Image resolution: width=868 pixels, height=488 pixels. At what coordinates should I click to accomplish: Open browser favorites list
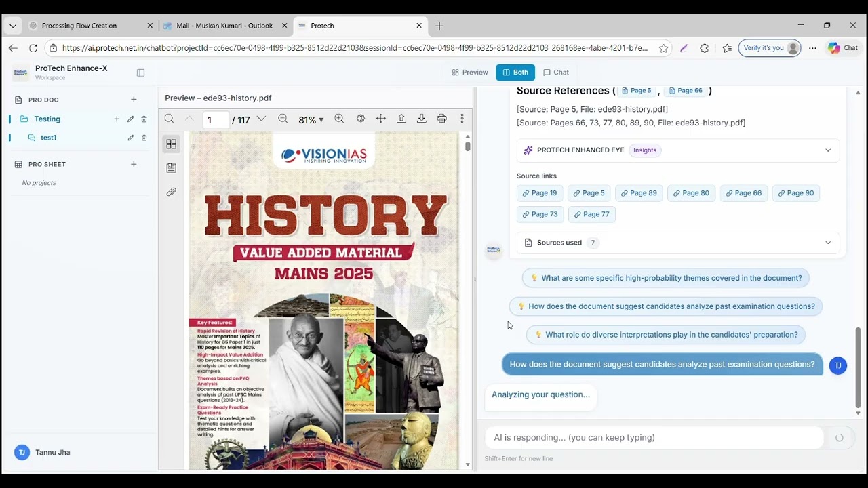click(727, 48)
